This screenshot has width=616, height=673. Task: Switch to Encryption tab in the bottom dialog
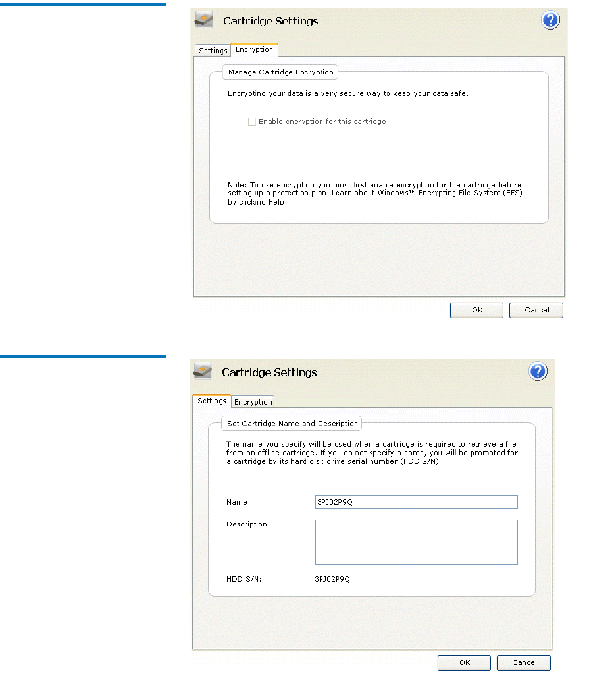(253, 402)
